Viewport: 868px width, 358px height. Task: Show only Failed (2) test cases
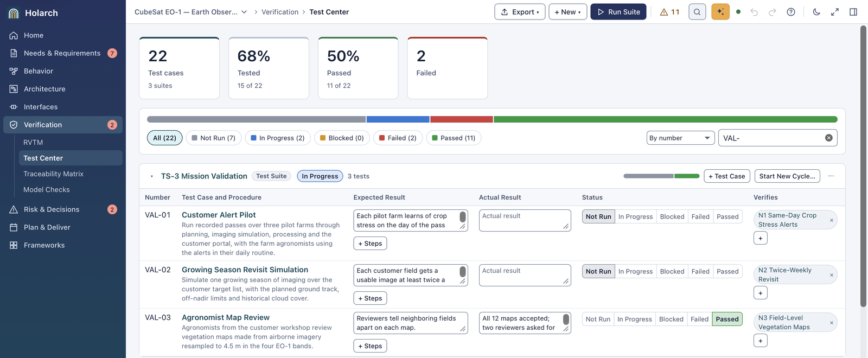pos(398,138)
